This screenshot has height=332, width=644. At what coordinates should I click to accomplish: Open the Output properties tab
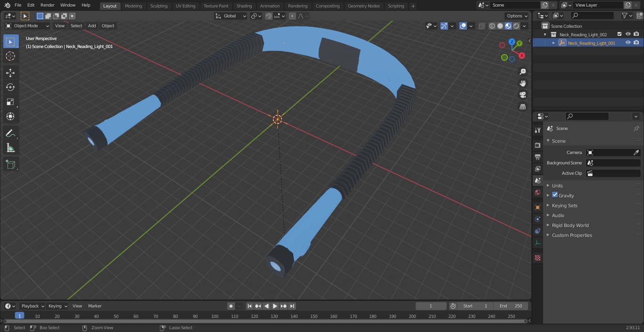537,157
